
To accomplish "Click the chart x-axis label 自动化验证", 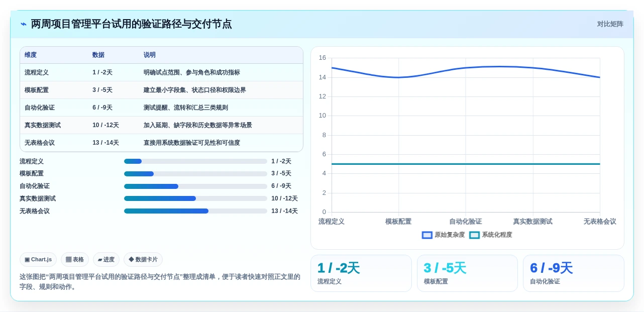I will point(466,222).
